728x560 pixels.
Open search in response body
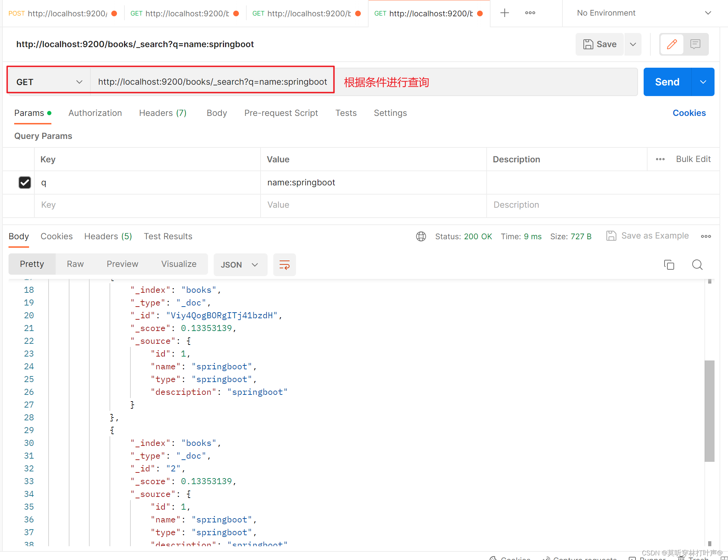tap(697, 265)
